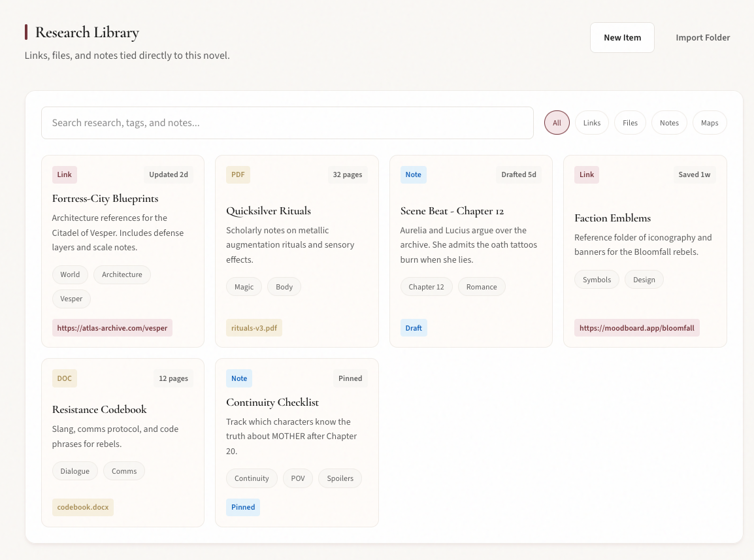754x560 pixels.
Task: Switch to Maps filter
Action: pyautogui.click(x=710, y=123)
